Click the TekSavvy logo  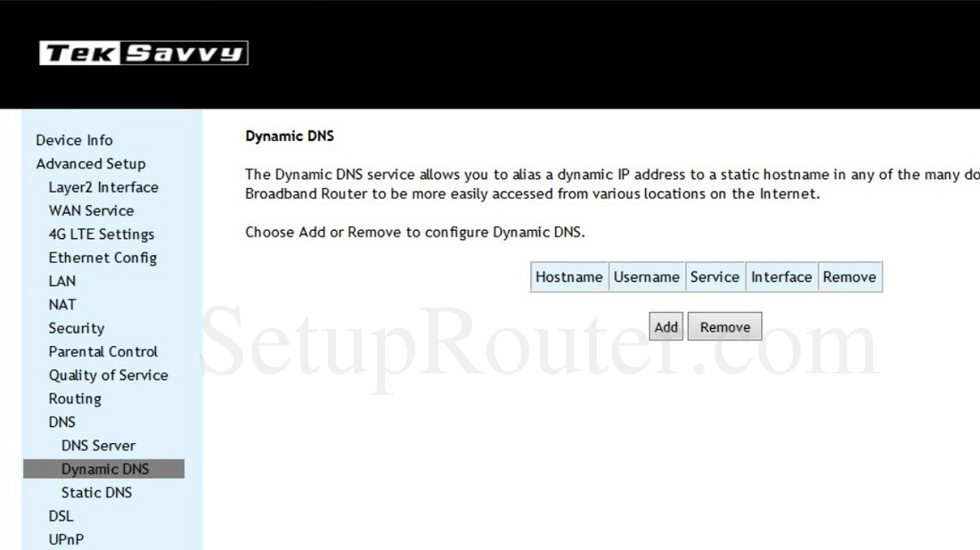click(143, 53)
